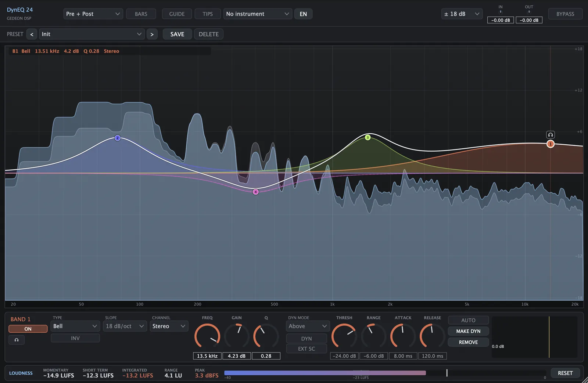Click the OUT gain -0.00 dB field
The image size is (588, 383).
[529, 20]
